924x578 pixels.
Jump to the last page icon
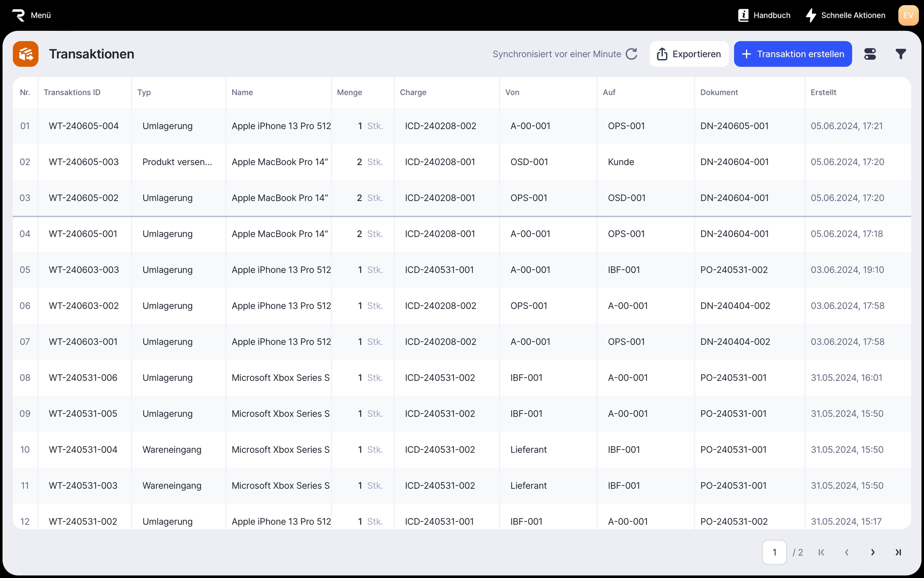coord(898,552)
